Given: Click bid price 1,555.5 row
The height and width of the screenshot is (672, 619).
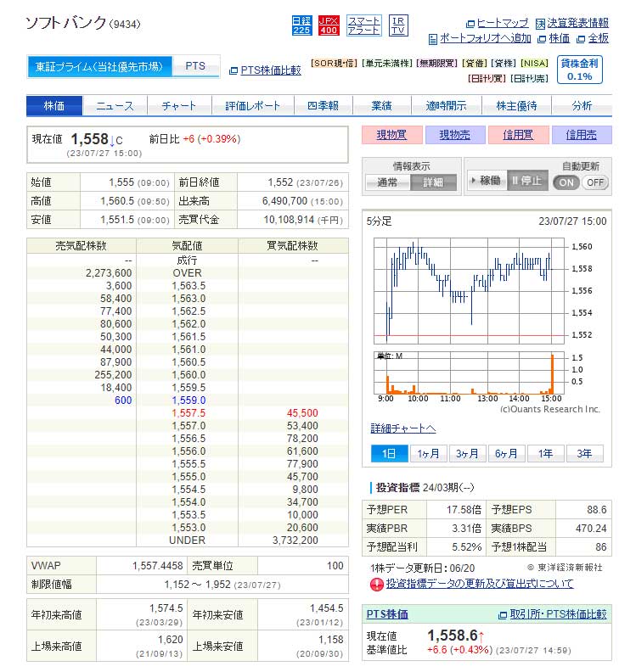Looking at the screenshot, I should point(188,464).
